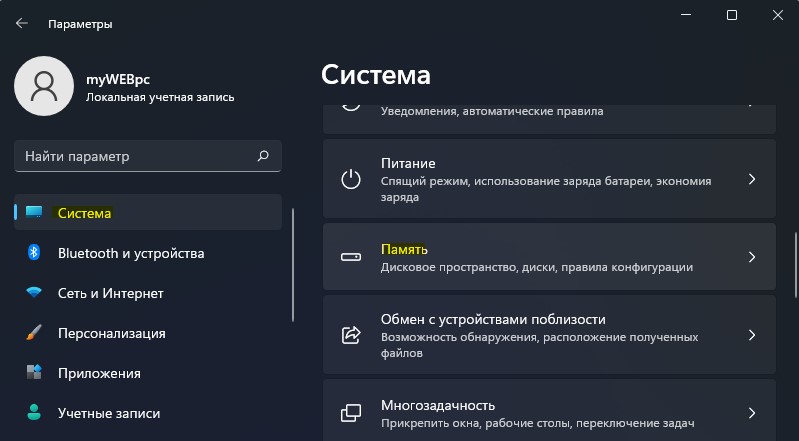This screenshot has width=799, height=441.
Task: Click Прикрепить окна, рабочие столы text
Action: pyautogui.click(x=538, y=423)
